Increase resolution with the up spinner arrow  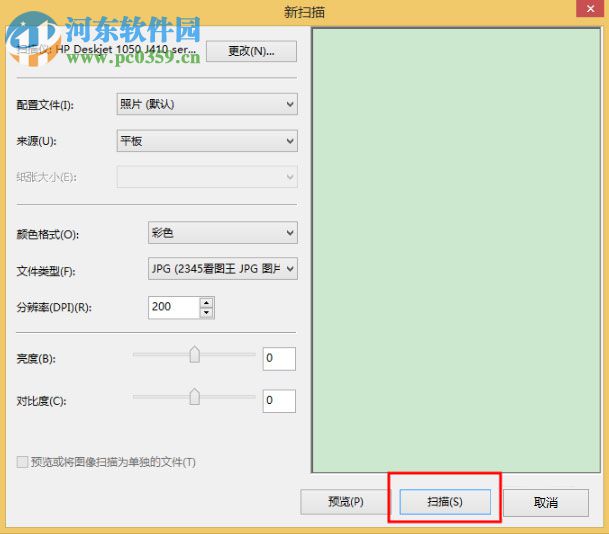coord(207,303)
